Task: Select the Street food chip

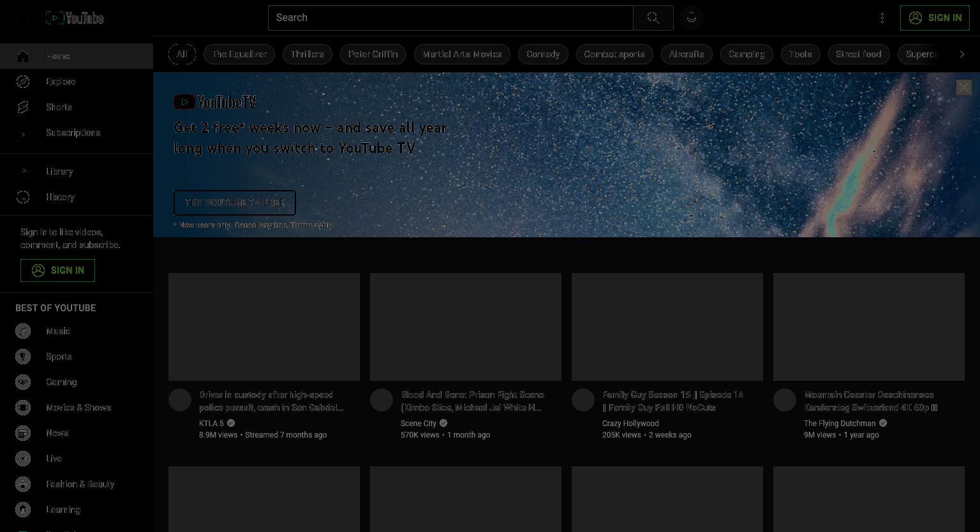Action: pyautogui.click(x=859, y=54)
